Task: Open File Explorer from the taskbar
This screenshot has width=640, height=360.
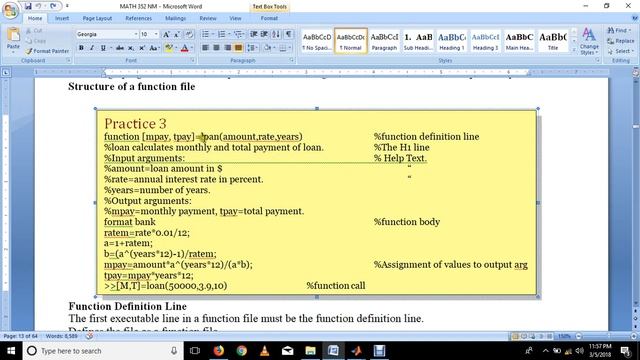Action: (x=310, y=351)
